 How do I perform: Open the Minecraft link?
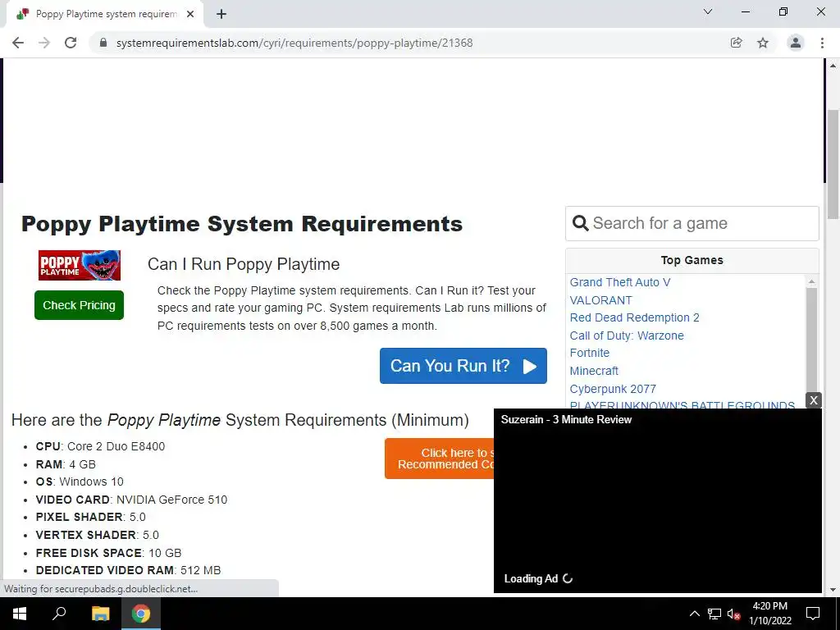(594, 372)
